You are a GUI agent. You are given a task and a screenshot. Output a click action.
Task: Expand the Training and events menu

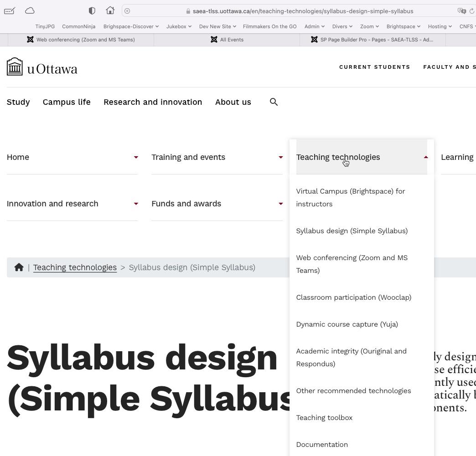point(217,157)
